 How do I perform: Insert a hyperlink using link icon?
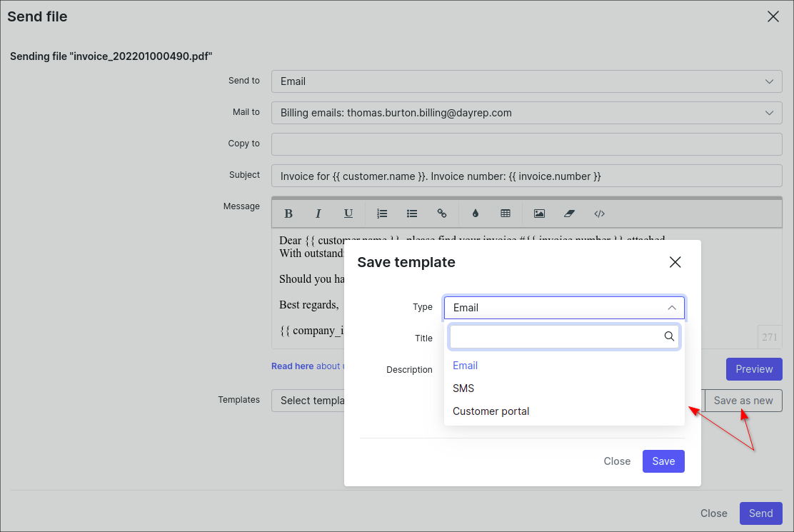[442, 214]
